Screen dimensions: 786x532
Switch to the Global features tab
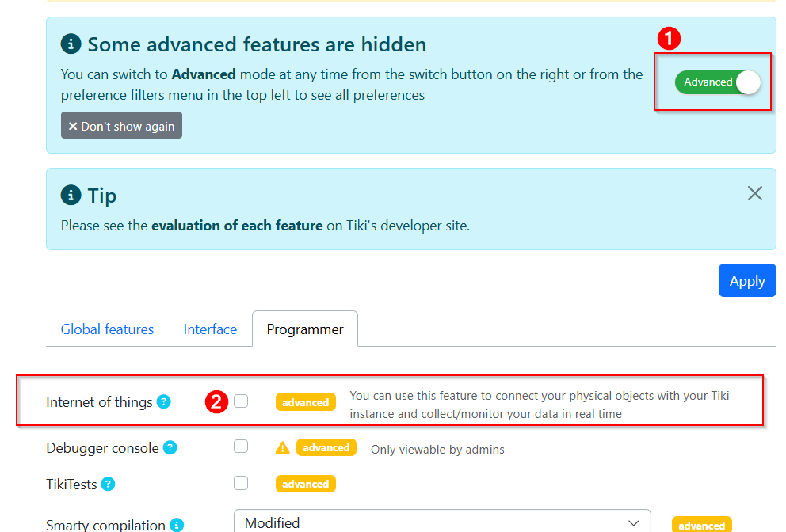tap(107, 329)
